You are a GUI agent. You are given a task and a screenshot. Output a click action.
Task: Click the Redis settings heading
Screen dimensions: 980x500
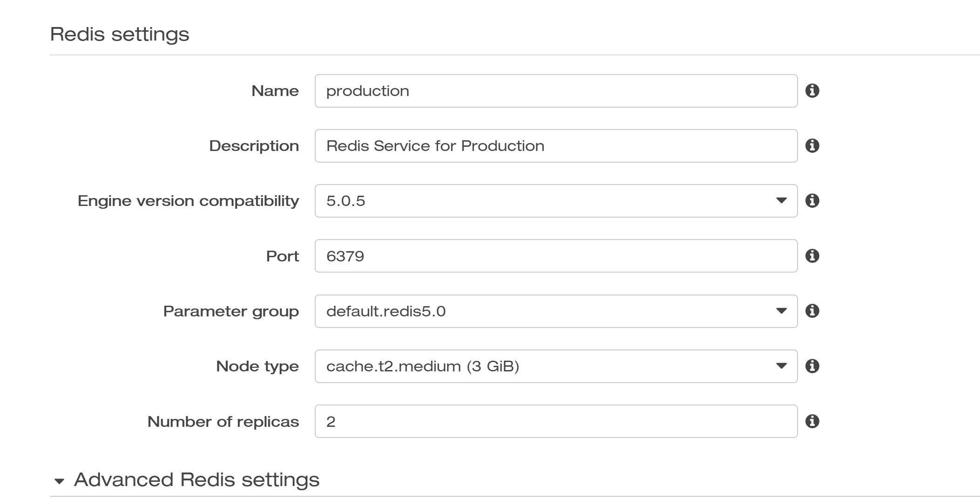tap(120, 34)
